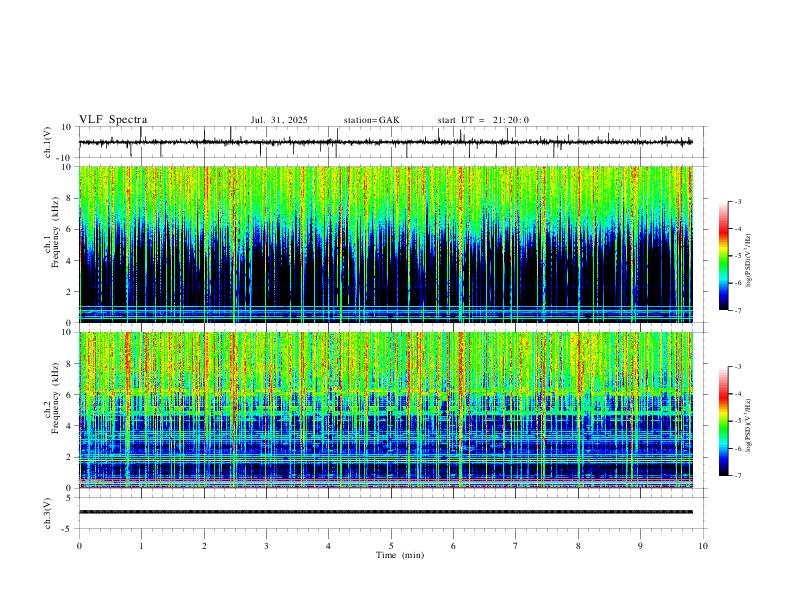
Task: Click the ch.3 voltage trace band
Action: [x=386, y=512]
